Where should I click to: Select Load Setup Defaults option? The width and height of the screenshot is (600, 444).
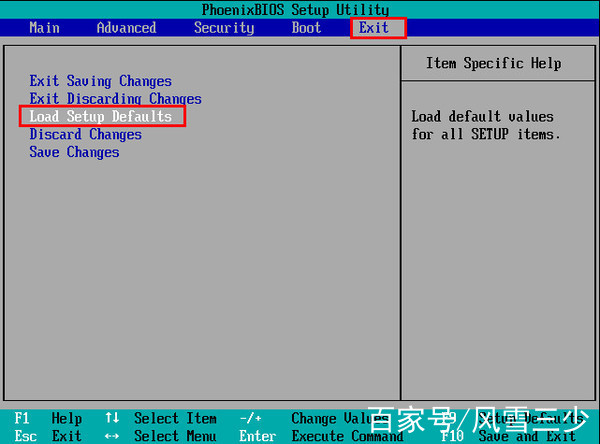(101, 116)
